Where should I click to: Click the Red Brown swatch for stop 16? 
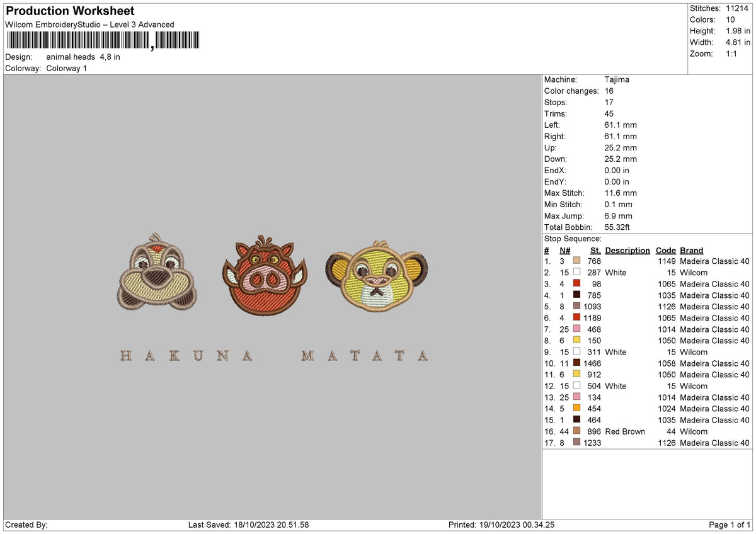(576, 431)
